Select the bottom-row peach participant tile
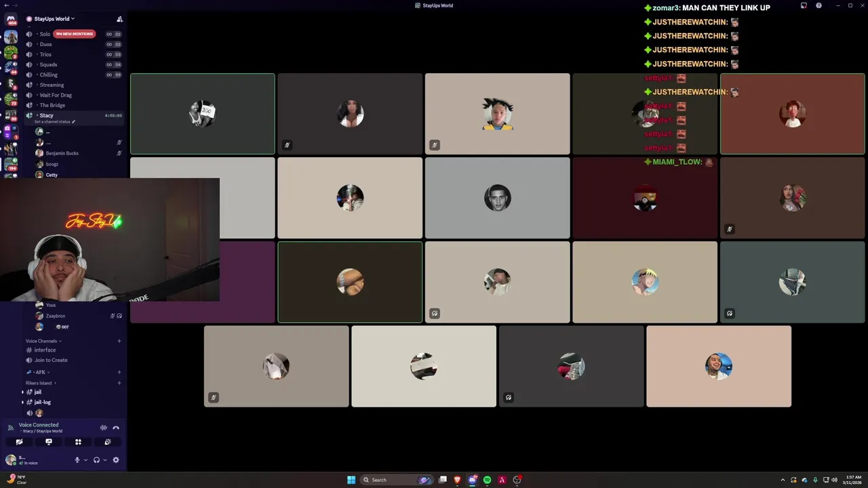This screenshot has width=868, height=488. point(719,367)
